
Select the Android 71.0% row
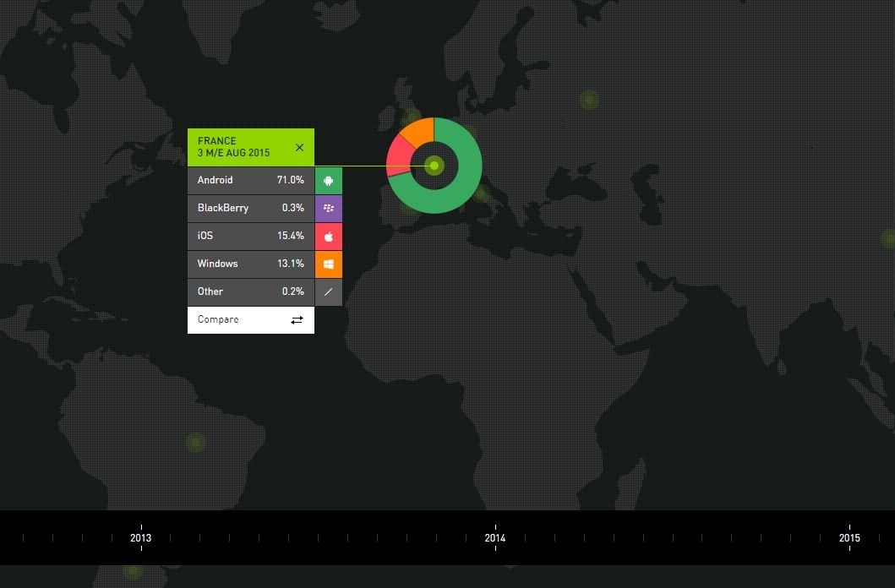coord(250,180)
